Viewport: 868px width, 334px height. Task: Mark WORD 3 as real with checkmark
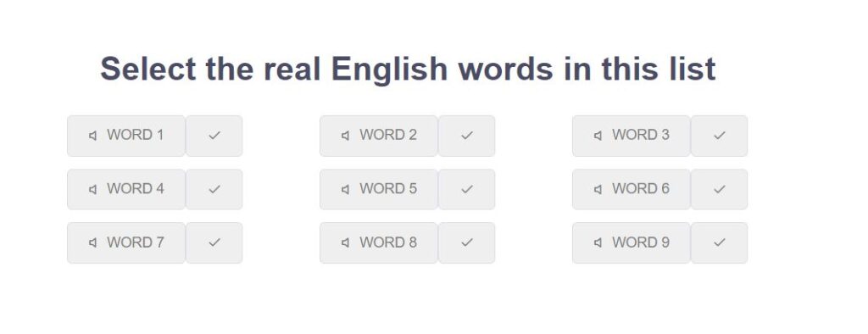[719, 136]
